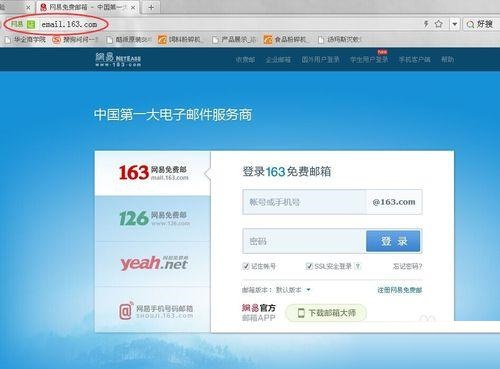Open 收费邮 in top navigation
Viewport: 500px width, 369px height.
tap(245, 60)
